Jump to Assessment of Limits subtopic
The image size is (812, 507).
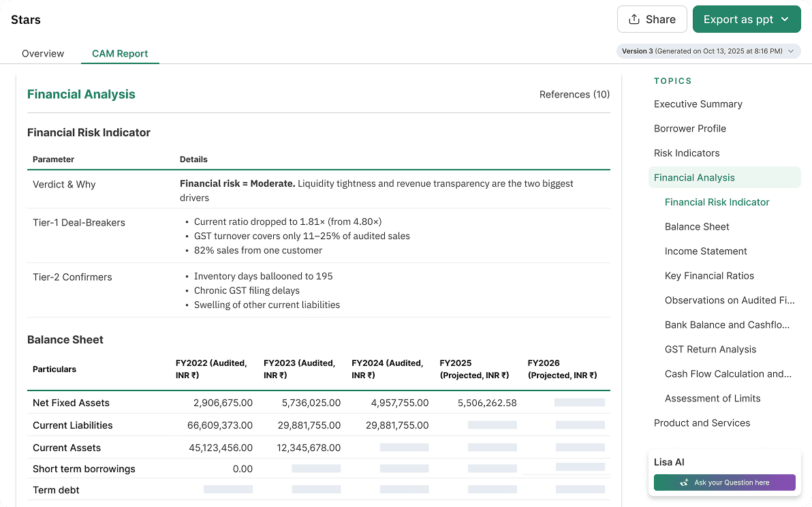click(x=713, y=398)
